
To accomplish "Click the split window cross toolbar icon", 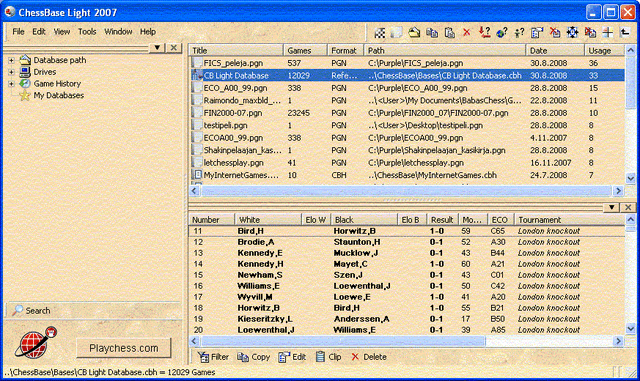I will click(x=608, y=33).
